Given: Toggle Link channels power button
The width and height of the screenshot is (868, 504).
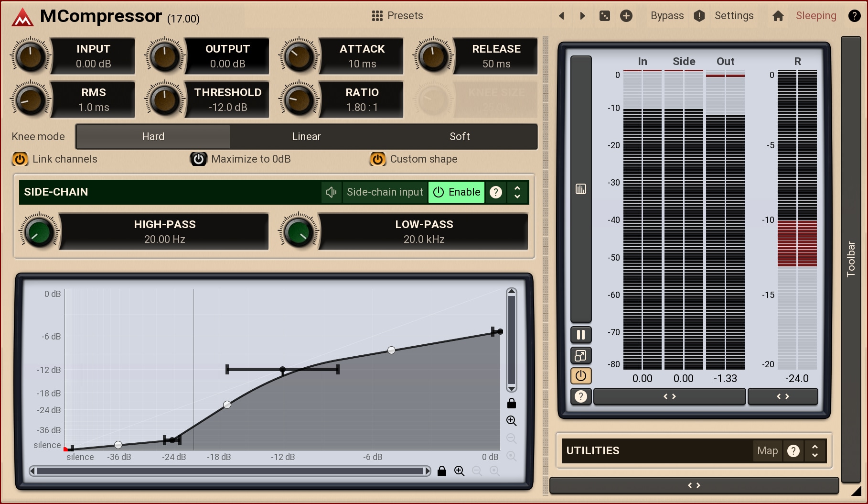Looking at the screenshot, I should 20,159.
